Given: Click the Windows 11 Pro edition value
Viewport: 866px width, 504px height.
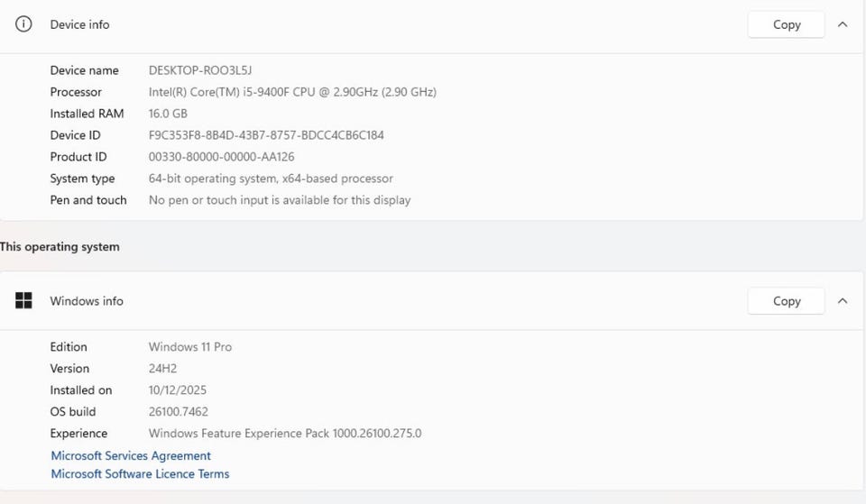Looking at the screenshot, I should [x=189, y=347].
